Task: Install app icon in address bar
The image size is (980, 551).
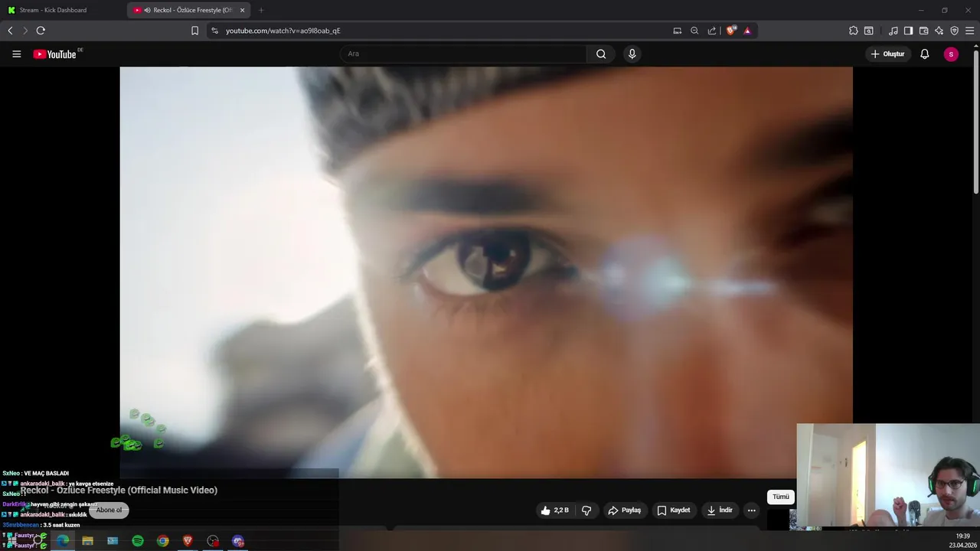Action: tap(677, 31)
